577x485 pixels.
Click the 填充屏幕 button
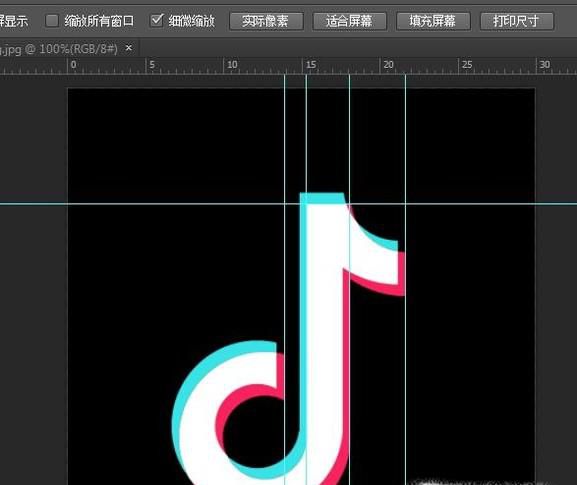433,21
